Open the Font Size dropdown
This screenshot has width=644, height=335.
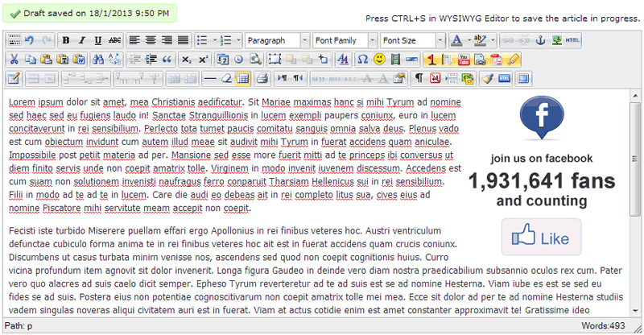440,40
